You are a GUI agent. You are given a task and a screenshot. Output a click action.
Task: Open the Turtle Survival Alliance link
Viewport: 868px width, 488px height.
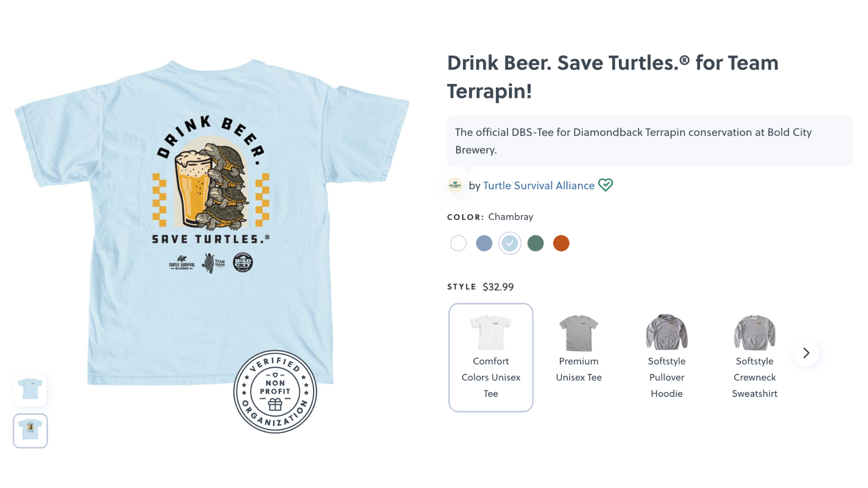[538, 185]
